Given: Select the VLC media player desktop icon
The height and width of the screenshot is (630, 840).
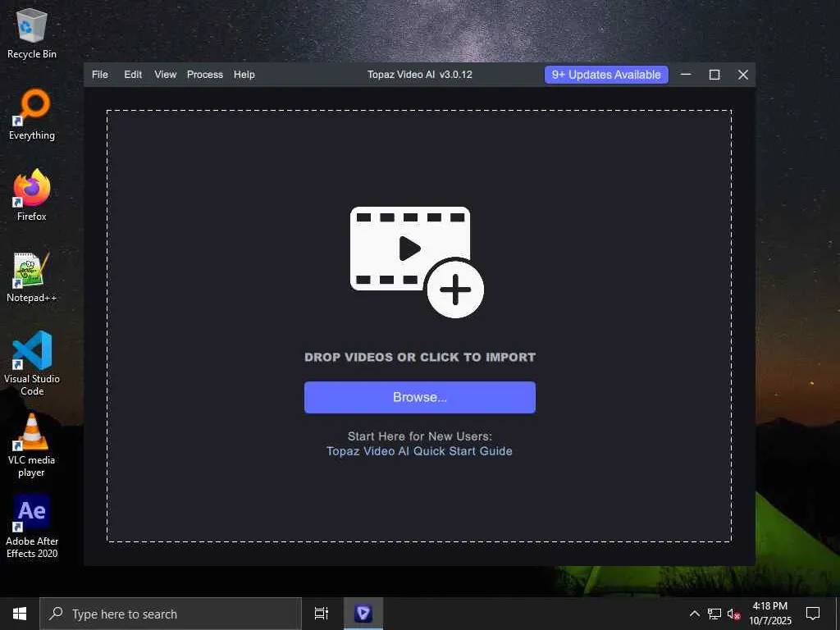Looking at the screenshot, I should point(32,445).
